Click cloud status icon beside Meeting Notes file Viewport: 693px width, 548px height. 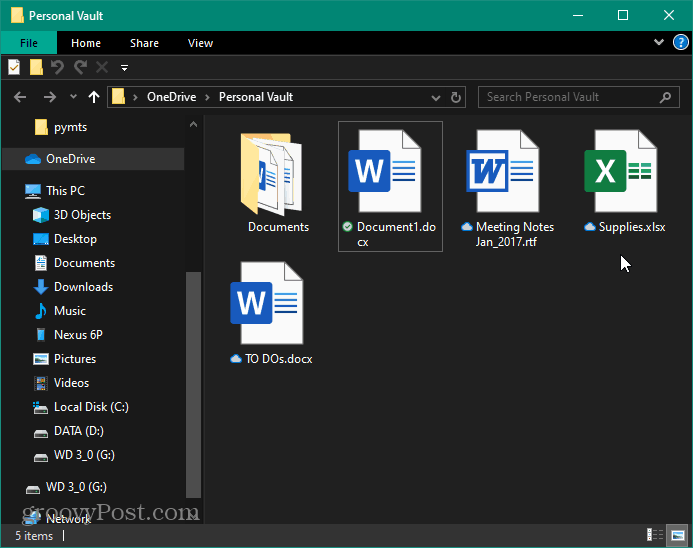(467, 227)
